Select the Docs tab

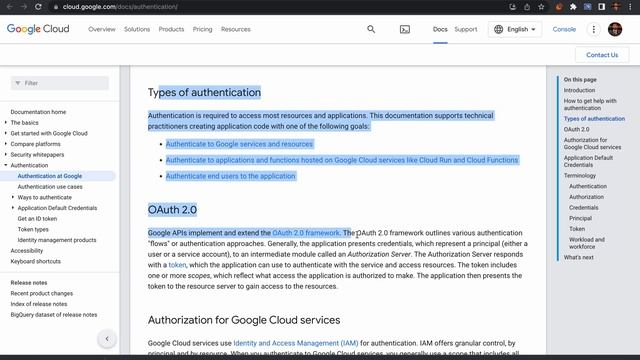(x=440, y=29)
